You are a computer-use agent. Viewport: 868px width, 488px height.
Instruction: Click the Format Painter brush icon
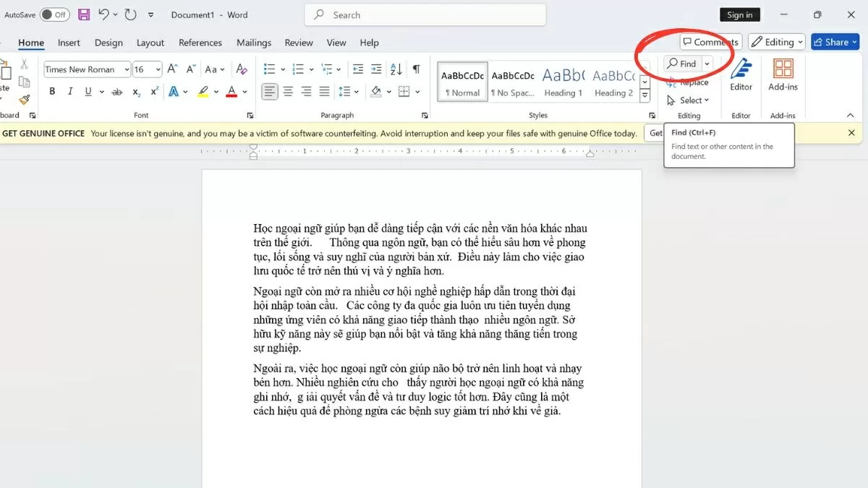pyautogui.click(x=25, y=100)
